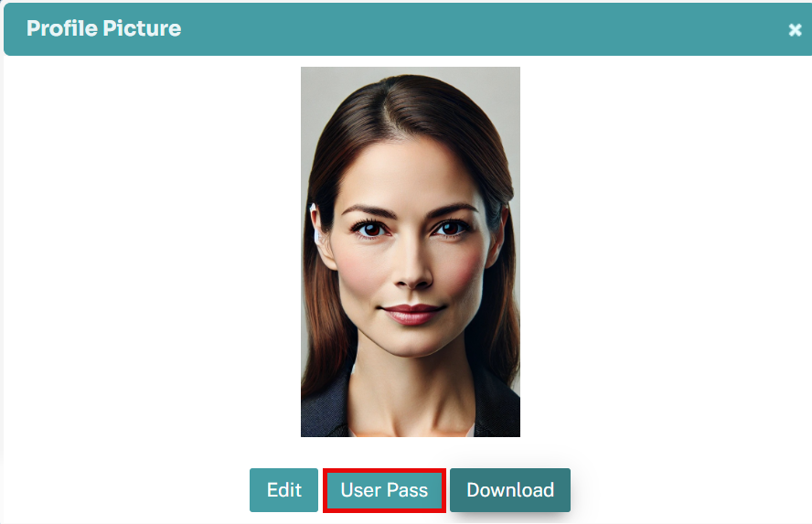
Task: Click the Edit button
Action: 283,490
